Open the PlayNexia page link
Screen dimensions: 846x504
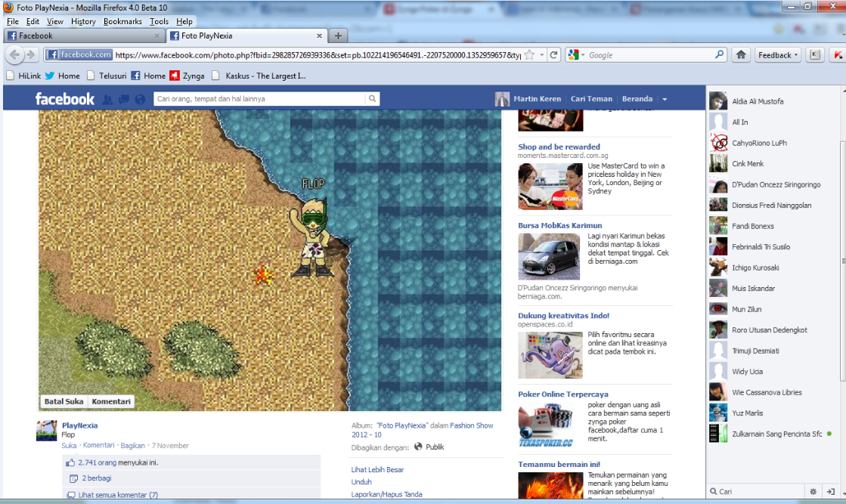80,425
